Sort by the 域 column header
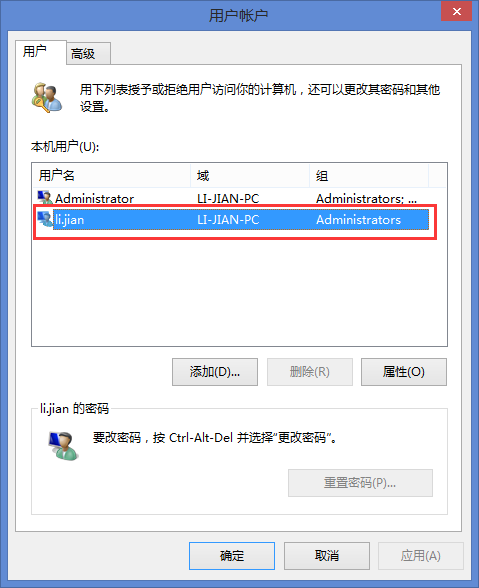The height and width of the screenshot is (588, 479). point(250,175)
